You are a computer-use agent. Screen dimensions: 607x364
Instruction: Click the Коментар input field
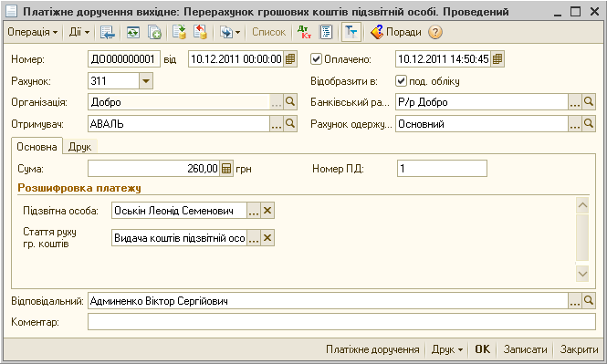point(341,322)
